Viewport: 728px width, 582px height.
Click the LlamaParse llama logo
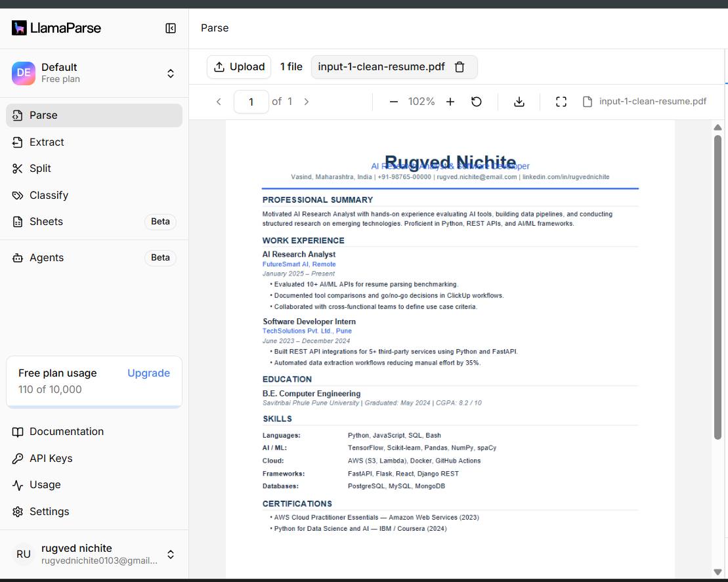click(x=19, y=28)
